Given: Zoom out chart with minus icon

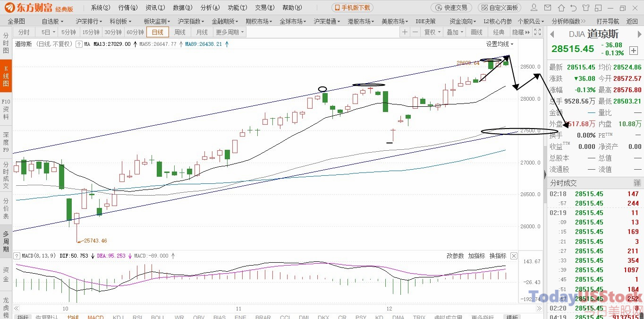Looking at the screenshot, I should point(415,32).
